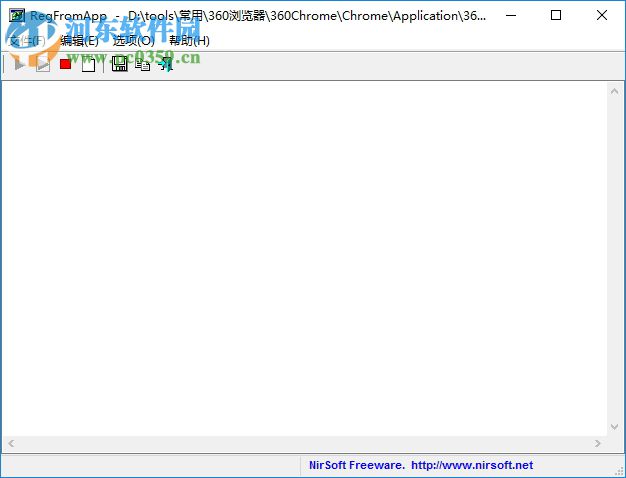Click the start capture play icon
Image resolution: width=626 pixels, height=478 pixels.
pos(19,64)
